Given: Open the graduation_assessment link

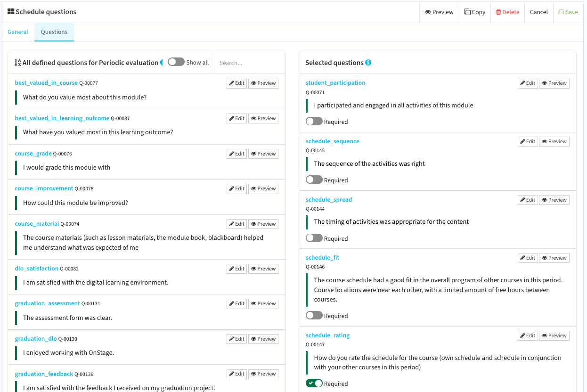Looking at the screenshot, I should tap(48, 303).
